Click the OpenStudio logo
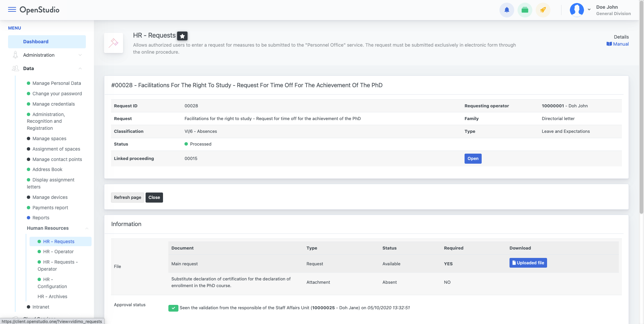 (x=40, y=10)
